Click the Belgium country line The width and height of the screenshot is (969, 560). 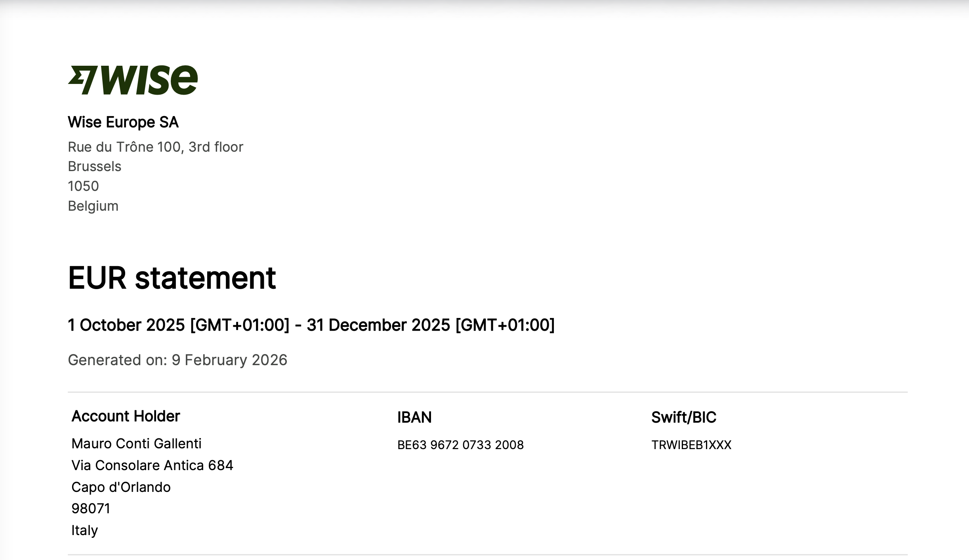click(93, 206)
